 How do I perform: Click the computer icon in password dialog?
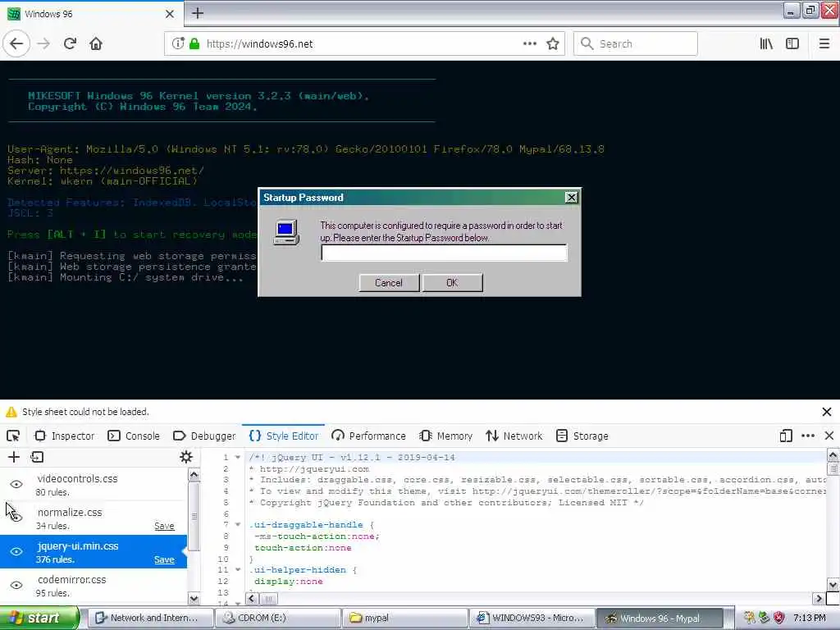286,232
